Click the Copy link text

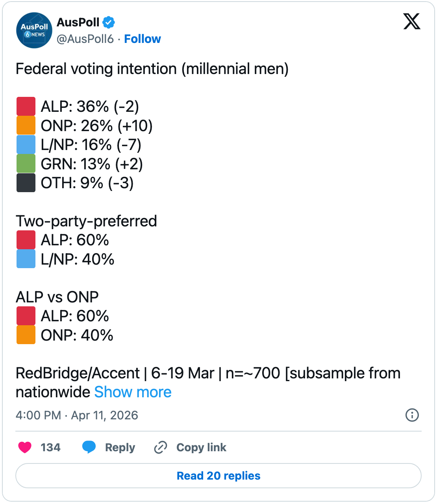coord(201,447)
